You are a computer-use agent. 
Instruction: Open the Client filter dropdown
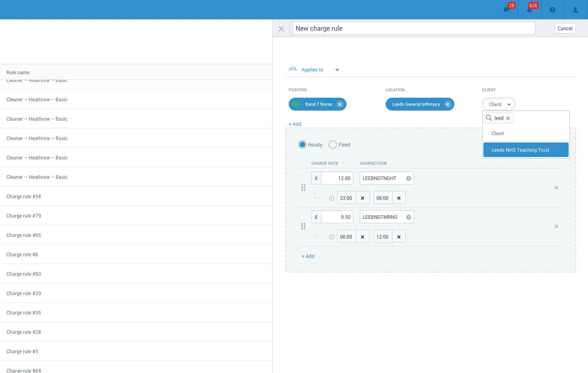point(499,104)
